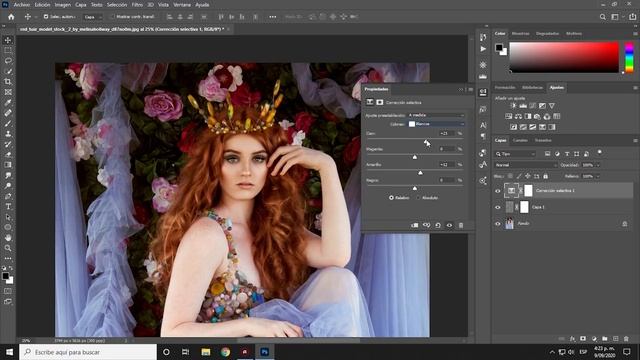The image size is (640, 360).
Task: Click the more options ellipsis in options bar
Action: click(x=273, y=17)
